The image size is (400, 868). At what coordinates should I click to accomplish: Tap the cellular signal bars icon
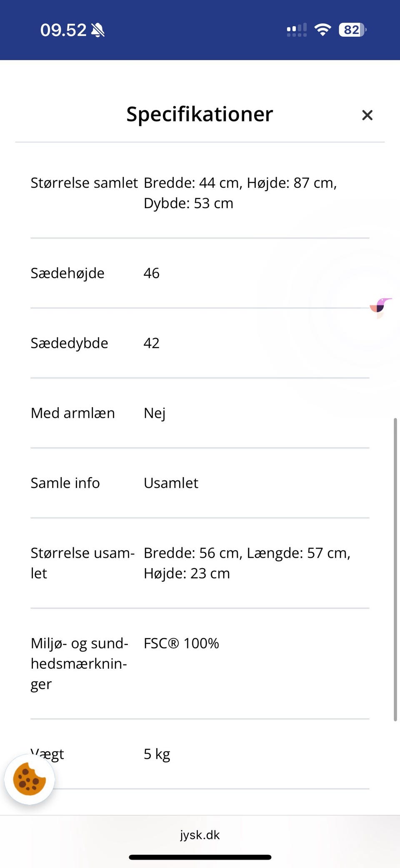coord(297,30)
